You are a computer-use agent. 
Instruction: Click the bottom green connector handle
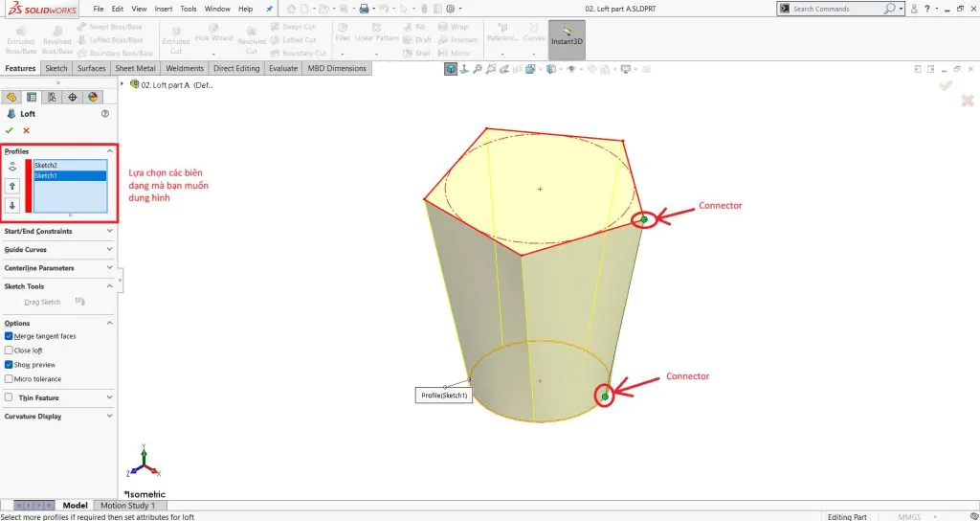tap(605, 396)
